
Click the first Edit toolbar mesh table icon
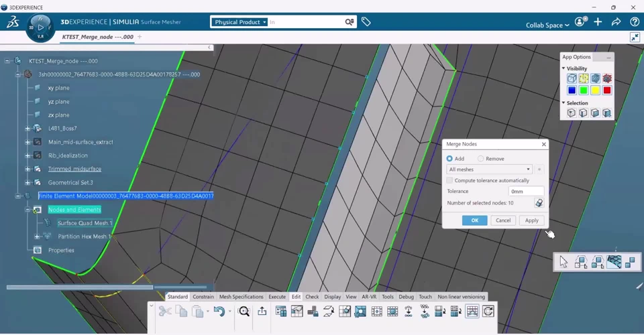(281, 312)
